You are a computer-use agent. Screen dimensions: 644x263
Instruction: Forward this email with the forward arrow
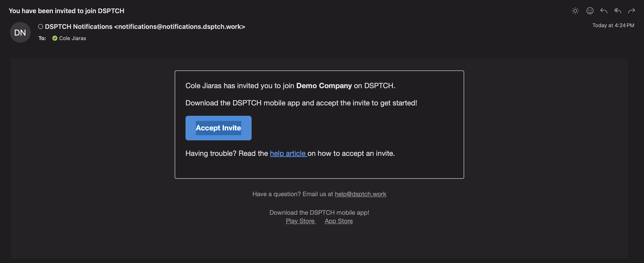point(631,11)
